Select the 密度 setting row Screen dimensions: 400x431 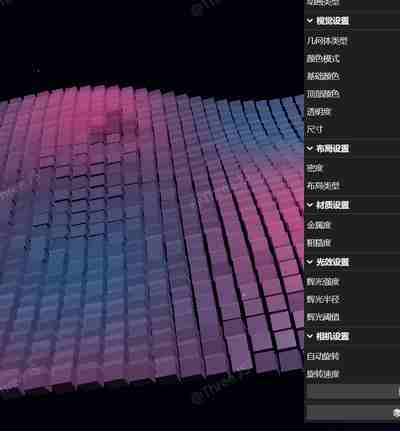352,168
